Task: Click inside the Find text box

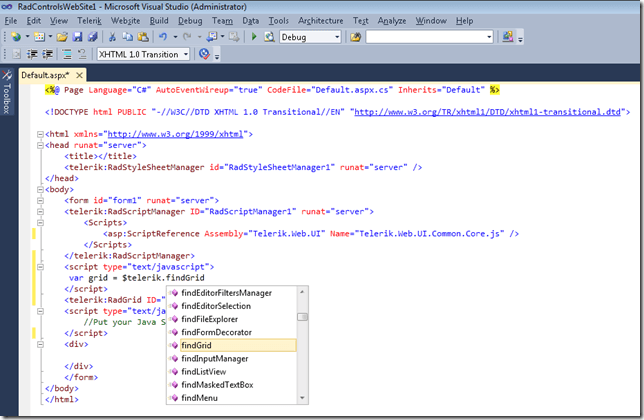Action: (426, 37)
